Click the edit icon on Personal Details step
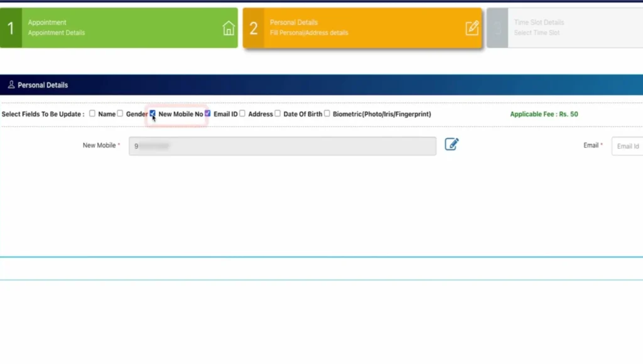The height and width of the screenshot is (364, 643). [472, 28]
